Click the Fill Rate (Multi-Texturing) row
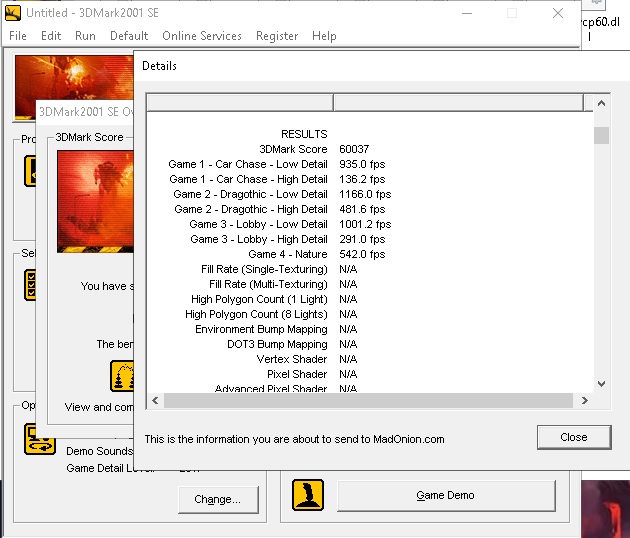 283,284
